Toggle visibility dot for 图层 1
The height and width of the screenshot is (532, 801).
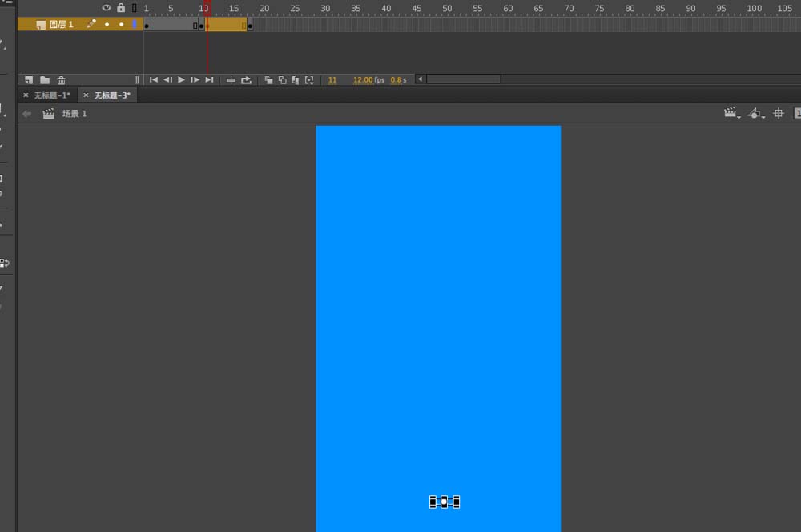pos(107,24)
